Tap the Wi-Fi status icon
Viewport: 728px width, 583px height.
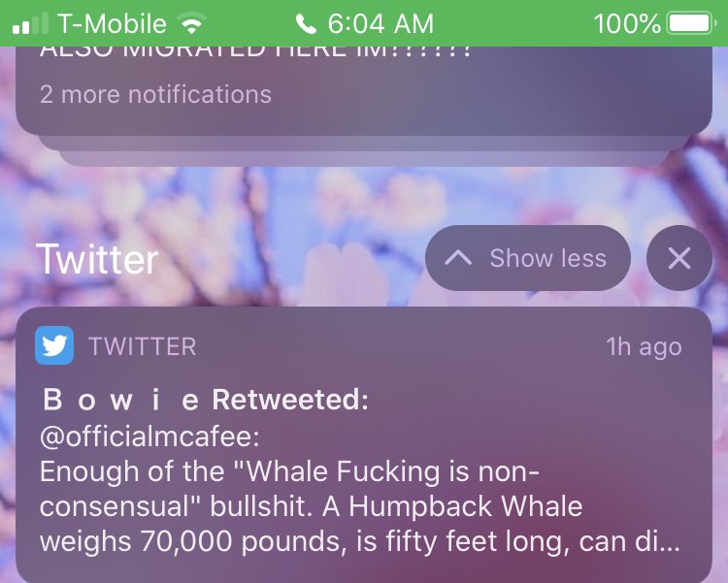point(193,23)
